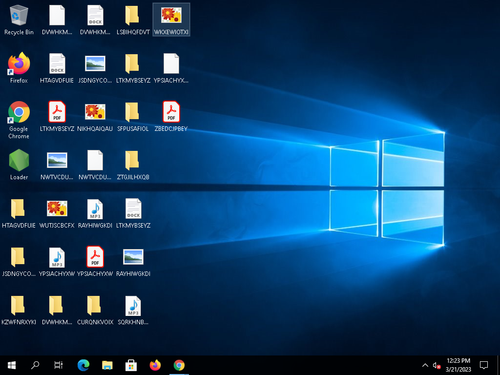The image size is (500, 375).
Task: Open the Windows Start menu
Action: 12,365
